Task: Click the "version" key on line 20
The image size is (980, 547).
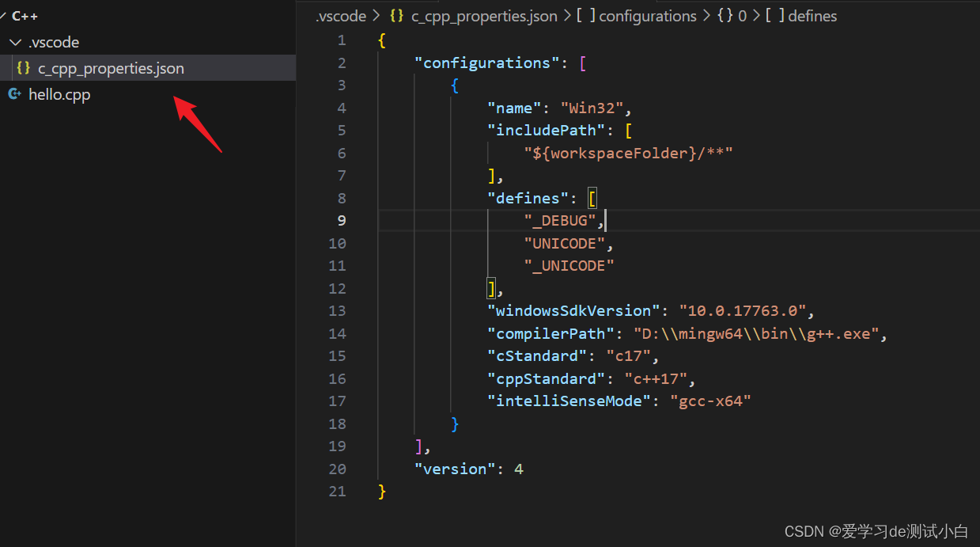Action: click(x=456, y=469)
